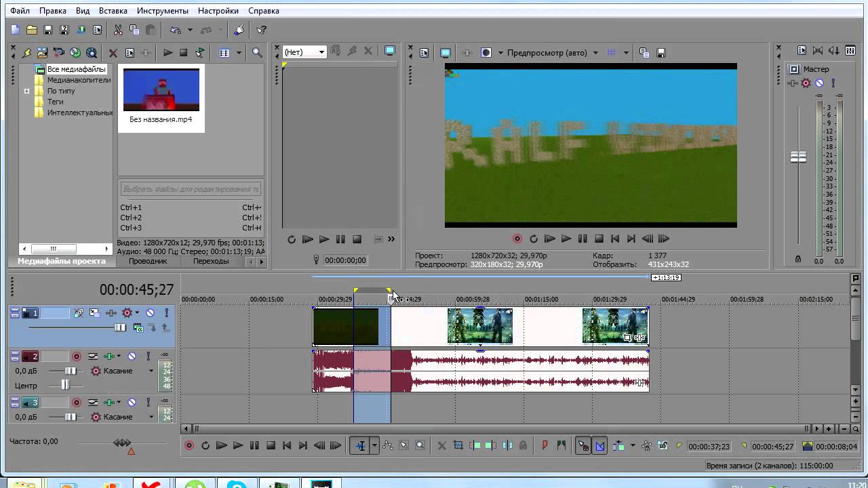868x488 pixels.
Task: Open the edit tool selector dropdown arrow
Action: (374, 445)
